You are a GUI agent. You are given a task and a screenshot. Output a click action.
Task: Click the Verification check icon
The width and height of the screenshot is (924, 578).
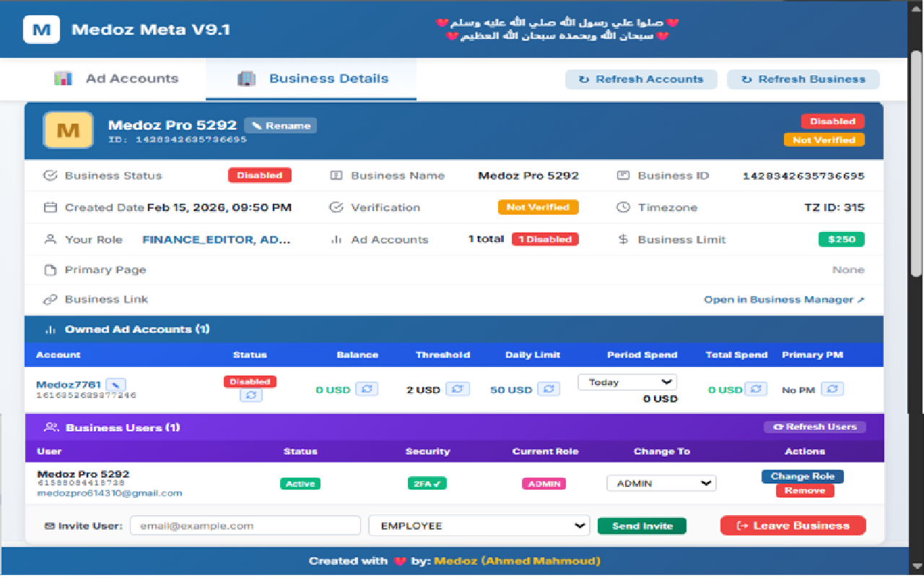click(336, 207)
